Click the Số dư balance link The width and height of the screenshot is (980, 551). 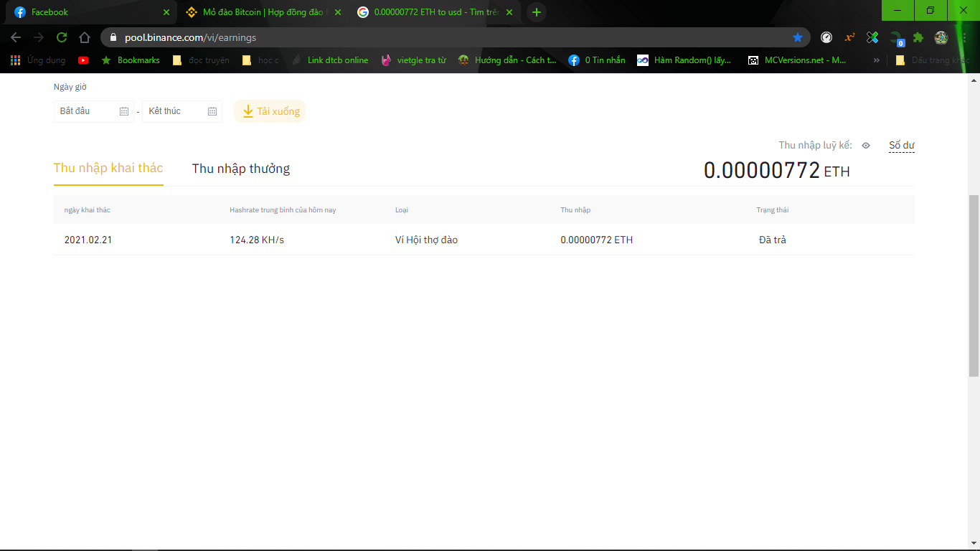902,146
